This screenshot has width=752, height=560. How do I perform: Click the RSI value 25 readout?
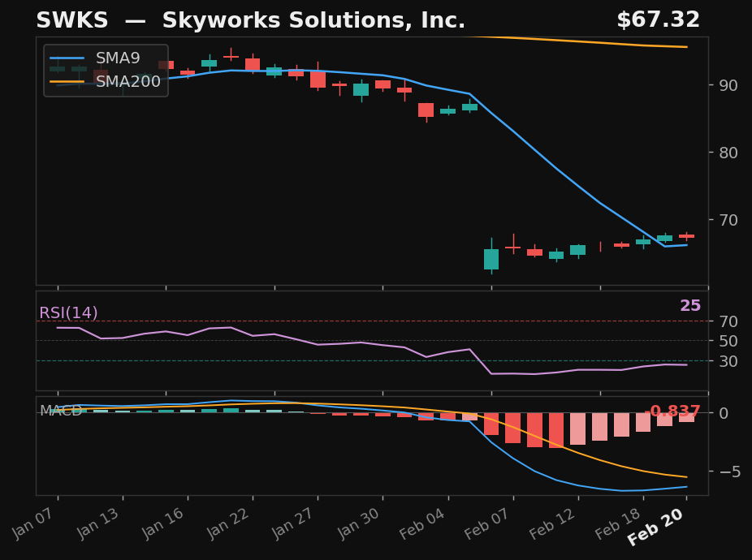tap(690, 305)
